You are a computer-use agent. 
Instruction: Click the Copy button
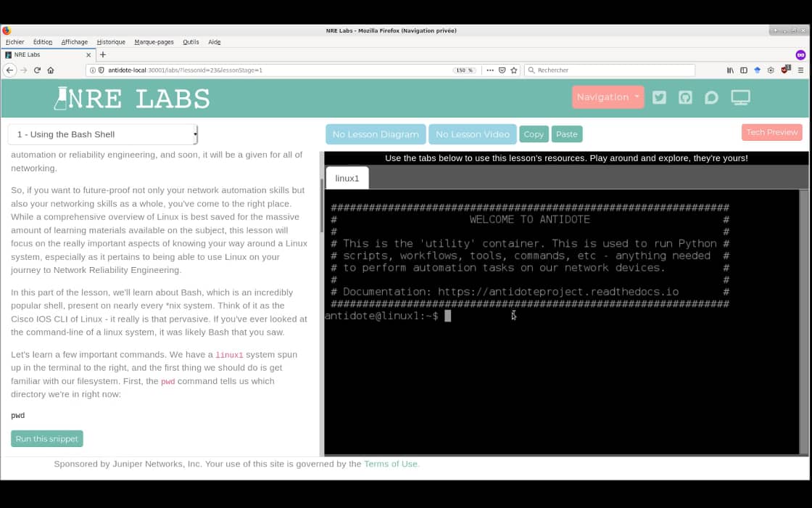534,134
